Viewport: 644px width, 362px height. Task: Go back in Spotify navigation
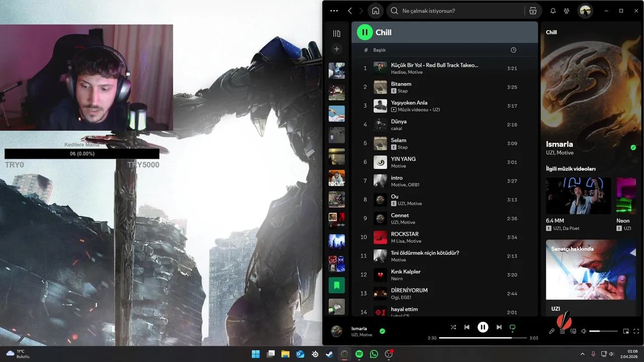pyautogui.click(x=350, y=11)
